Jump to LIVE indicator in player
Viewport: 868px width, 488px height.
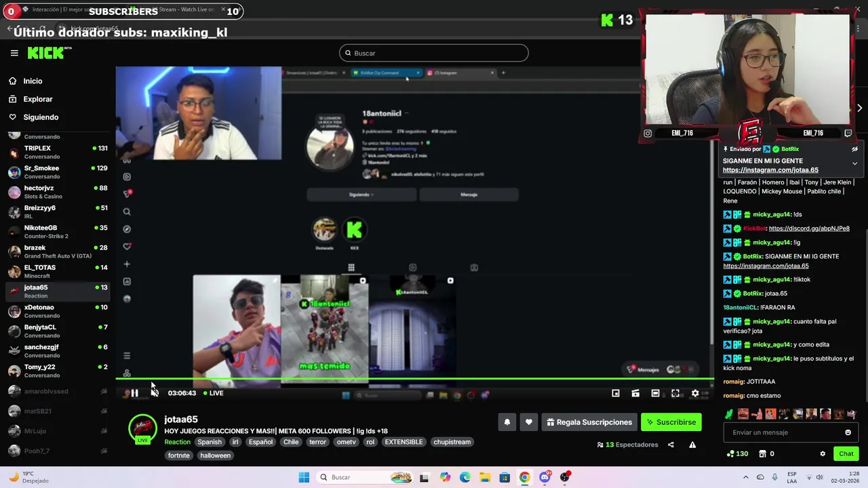click(x=214, y=393)
